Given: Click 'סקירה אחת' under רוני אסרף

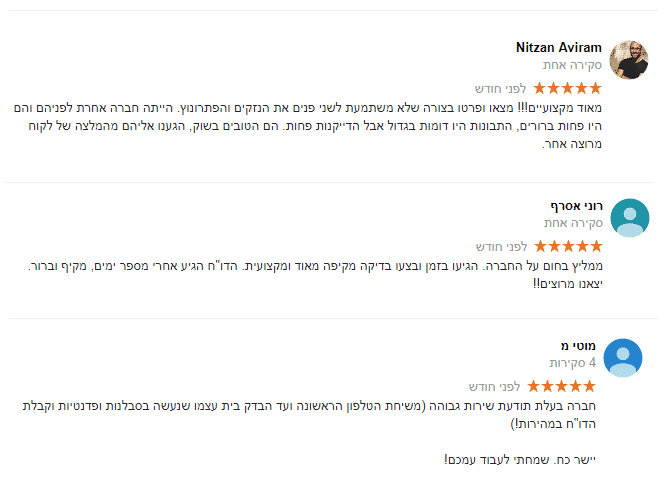Looking at the screenshot, I should 573,223.
